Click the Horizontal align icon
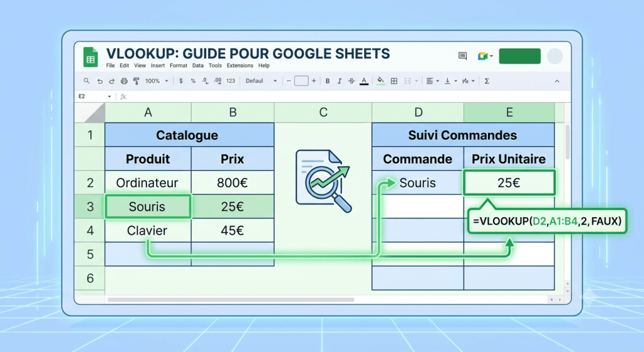 pos(430,81)
